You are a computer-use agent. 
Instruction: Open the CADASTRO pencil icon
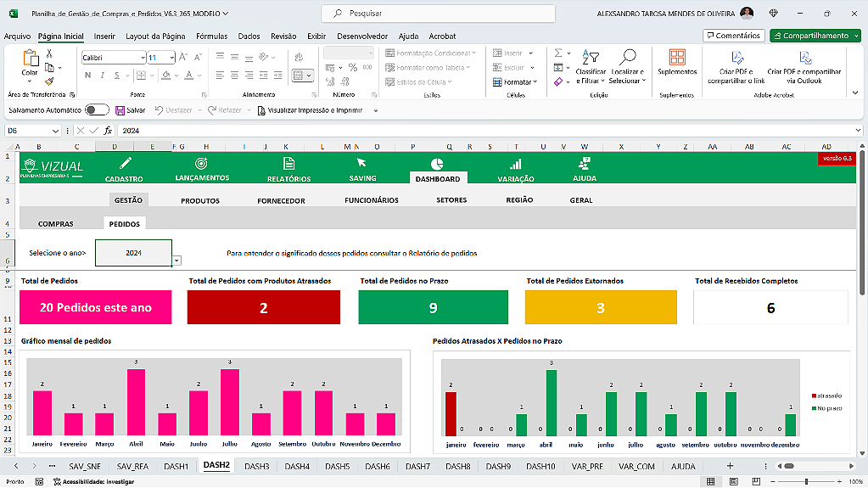tap(125, 163)
